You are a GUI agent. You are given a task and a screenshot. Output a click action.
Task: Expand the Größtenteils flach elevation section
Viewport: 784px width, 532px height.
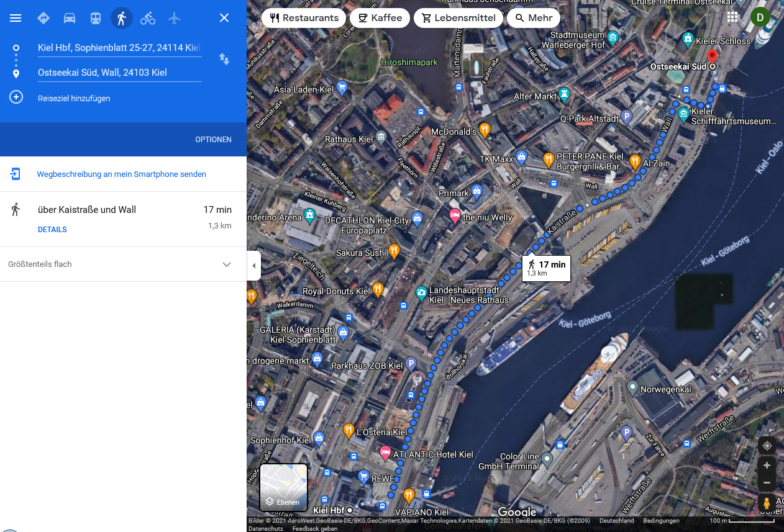tap(227, 264)
